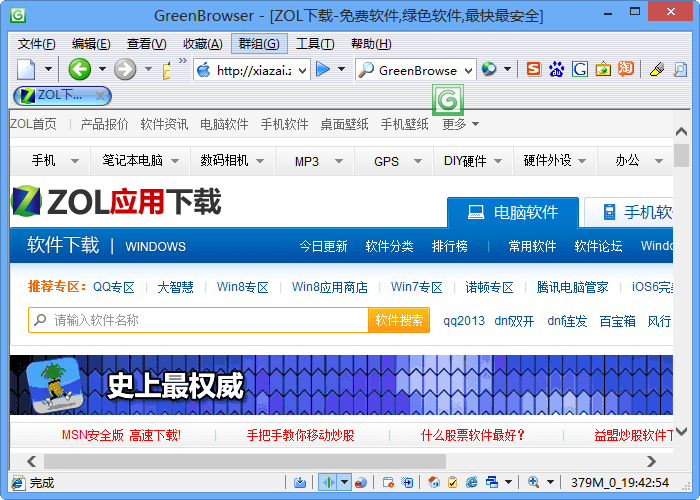Open the 群组(G) menu
The height and width of the screenshot is (500, 700).
[259, 44]
